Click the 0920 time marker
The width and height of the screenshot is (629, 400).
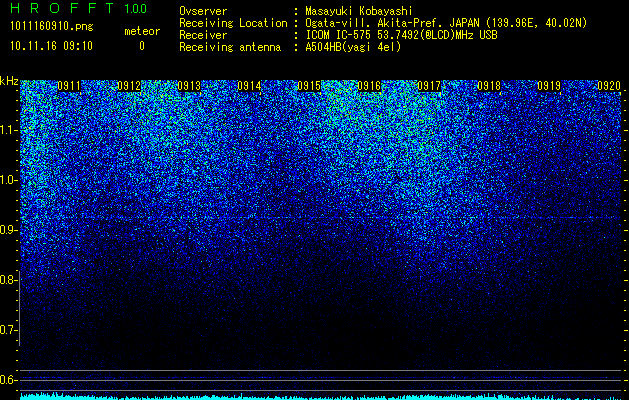click(x=609, y=86)
